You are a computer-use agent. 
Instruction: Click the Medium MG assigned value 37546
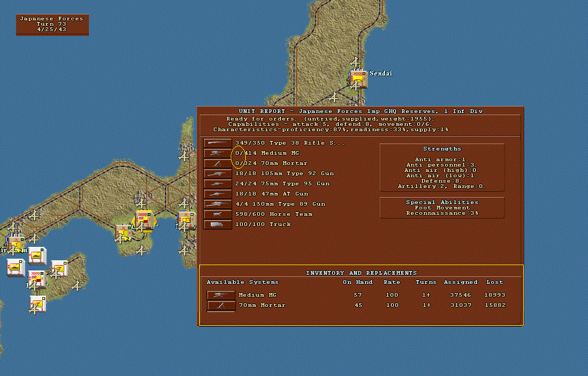pyautogui.click(x=461, y=295)
